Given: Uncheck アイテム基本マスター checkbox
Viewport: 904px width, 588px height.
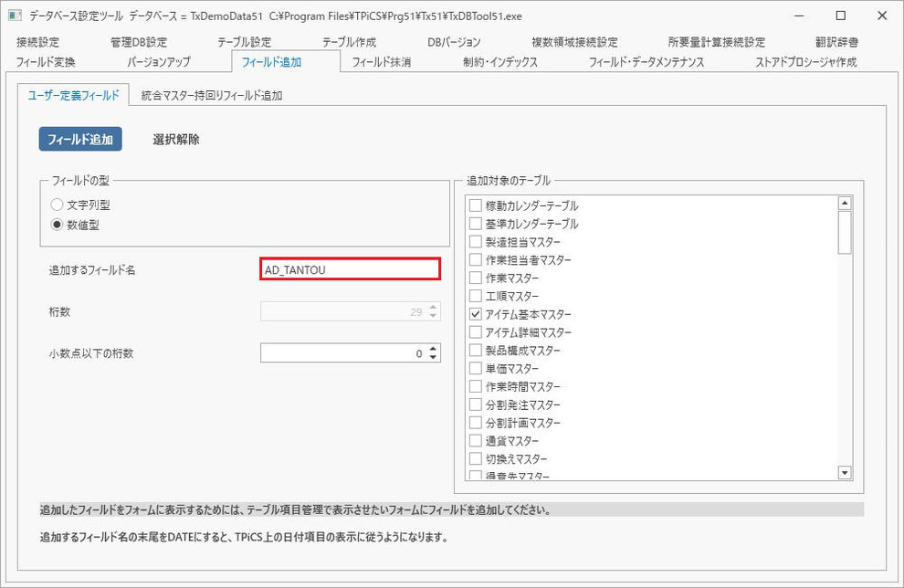Looking at the screenshot, I should [476, 314].
